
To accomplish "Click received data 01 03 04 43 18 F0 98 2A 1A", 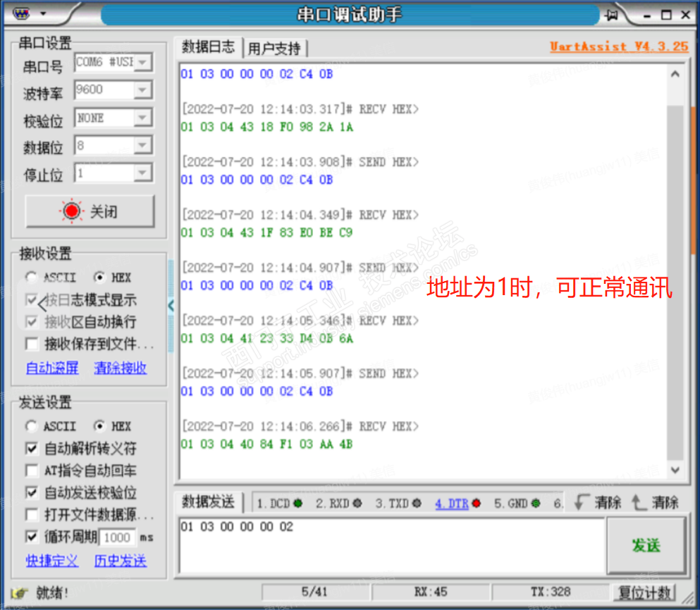I will click(x=267, y=127).
